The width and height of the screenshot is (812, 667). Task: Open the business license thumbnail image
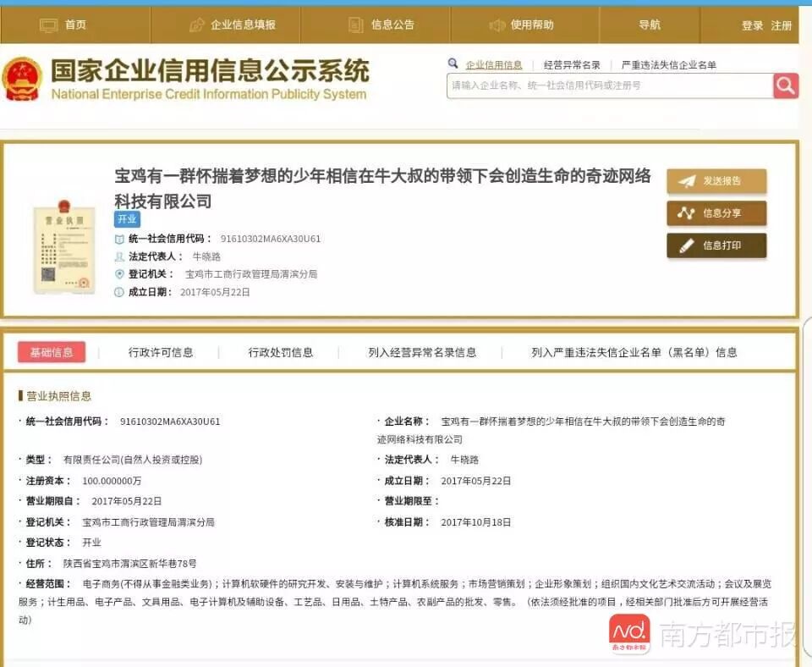(64, 246)
